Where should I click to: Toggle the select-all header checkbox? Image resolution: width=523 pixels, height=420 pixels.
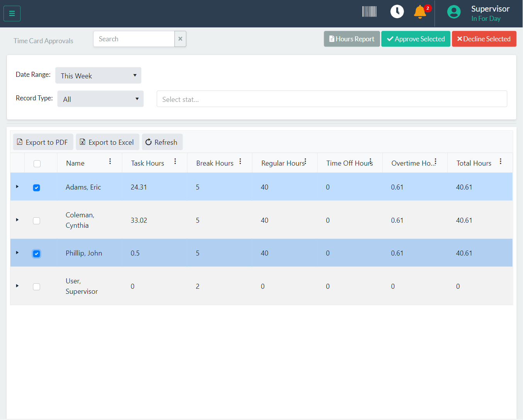(37, 164)
